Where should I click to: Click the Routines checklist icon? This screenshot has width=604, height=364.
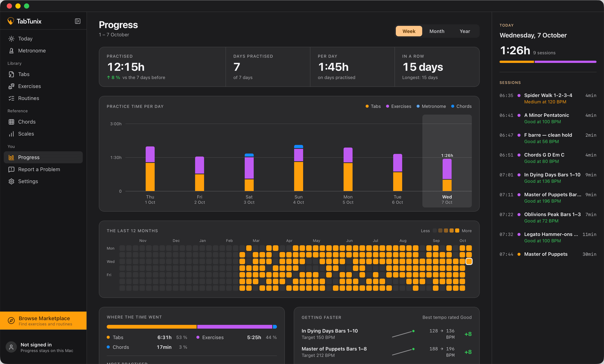[x=11, y=98]
